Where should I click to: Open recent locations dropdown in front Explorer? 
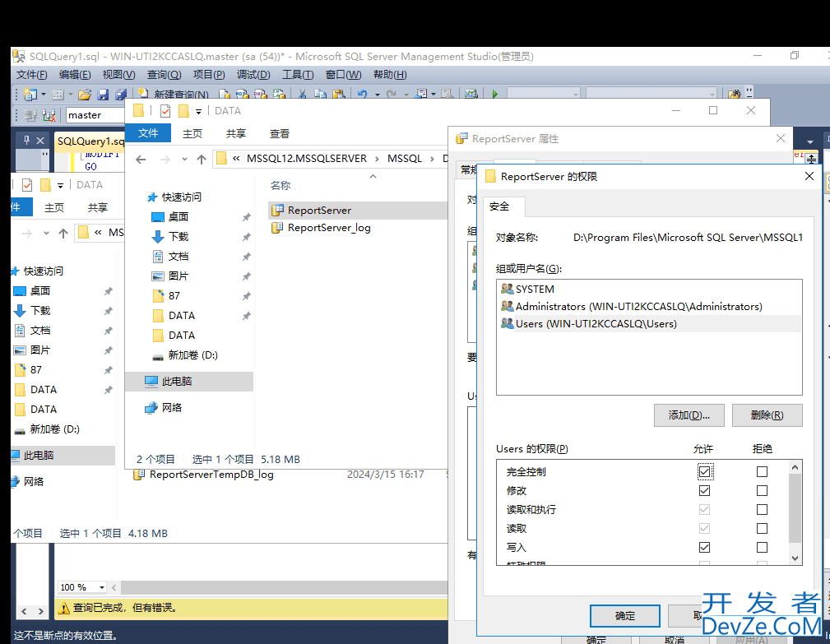click(184, 160)
